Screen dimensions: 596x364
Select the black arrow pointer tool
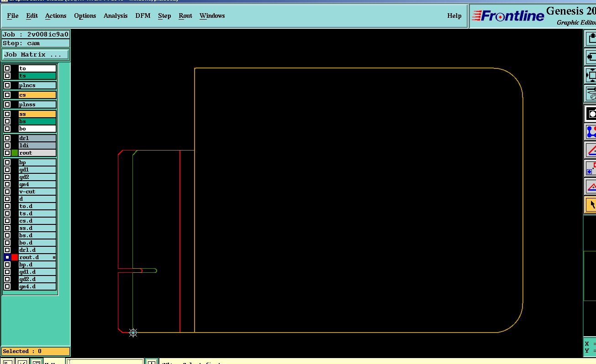point(591,204)
